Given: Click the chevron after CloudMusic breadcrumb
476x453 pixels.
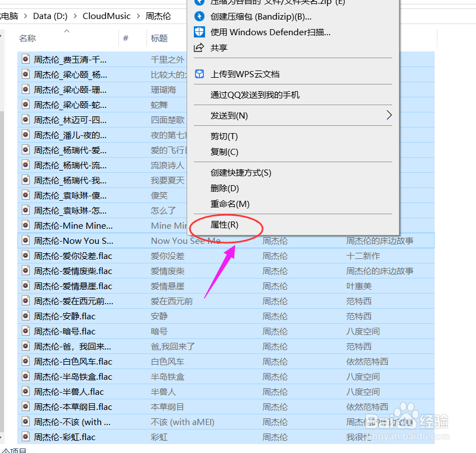Looking at the screenshot, I should tap(137, 16).
